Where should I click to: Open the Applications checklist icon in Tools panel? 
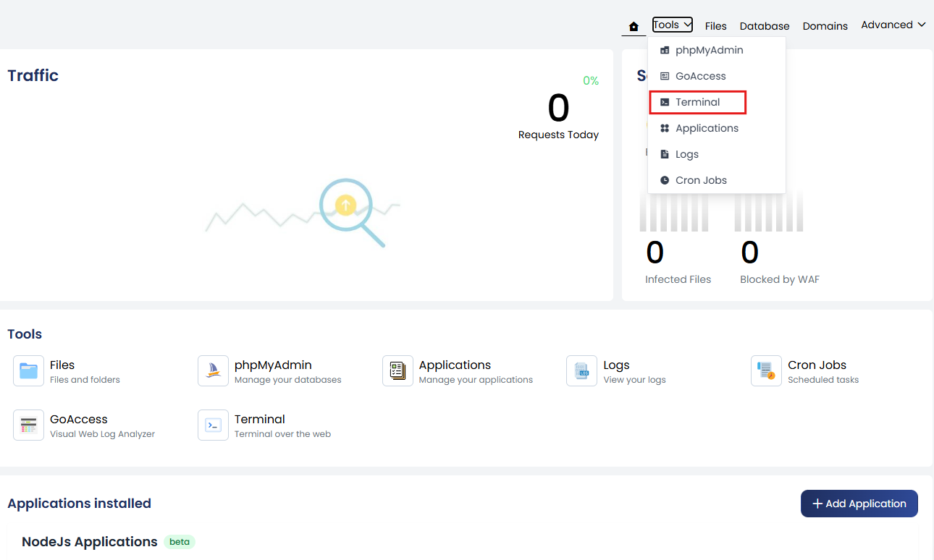pos(397,371)
